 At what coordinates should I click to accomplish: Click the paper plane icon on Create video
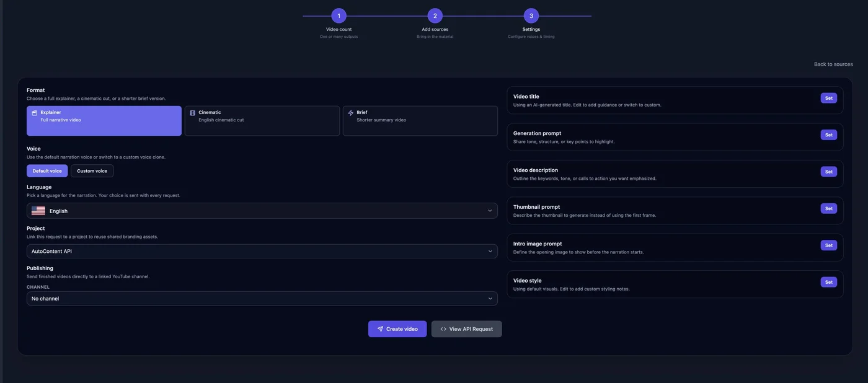click(380, 329)
